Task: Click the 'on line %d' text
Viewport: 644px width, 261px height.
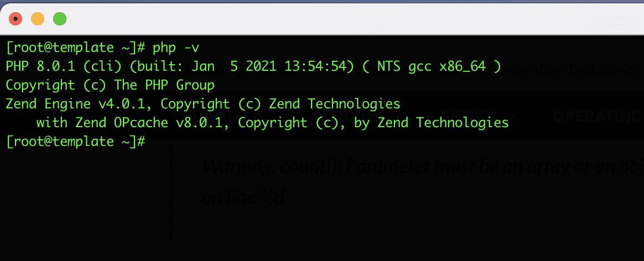Action: tap(243, 197)
